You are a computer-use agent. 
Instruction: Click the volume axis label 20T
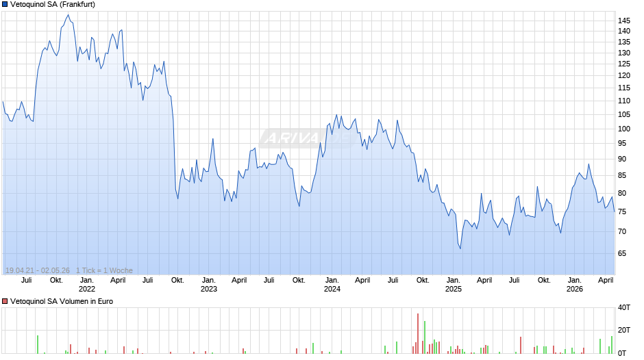(624, 331)
